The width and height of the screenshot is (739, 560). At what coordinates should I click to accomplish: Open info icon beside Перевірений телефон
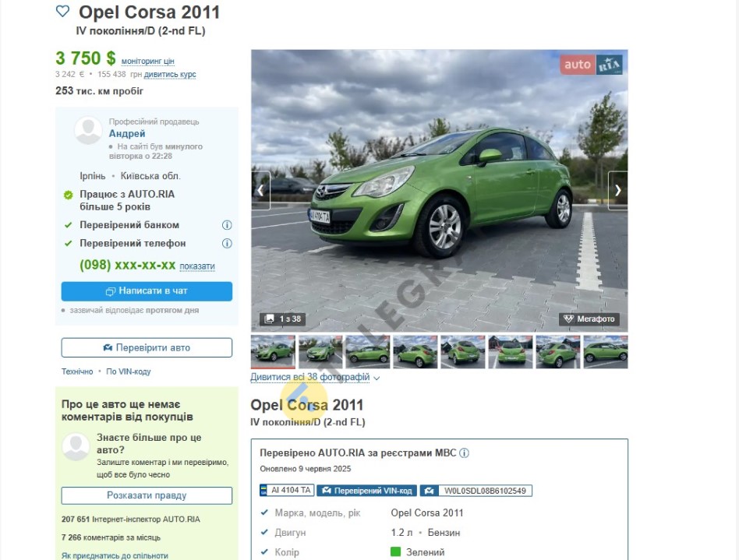tap(227, 243)
